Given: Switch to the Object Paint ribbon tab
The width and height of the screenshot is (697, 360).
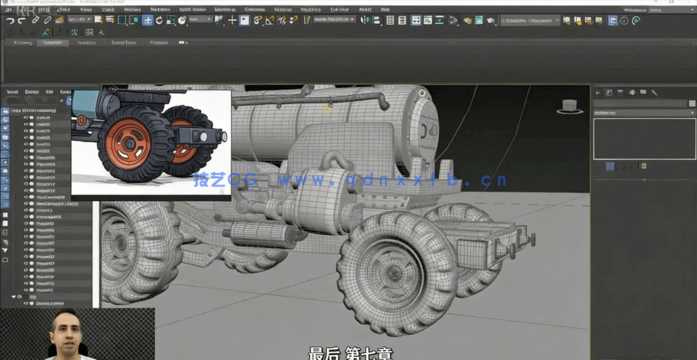Looking at the screenshot, I should click(x=123, y=43).
